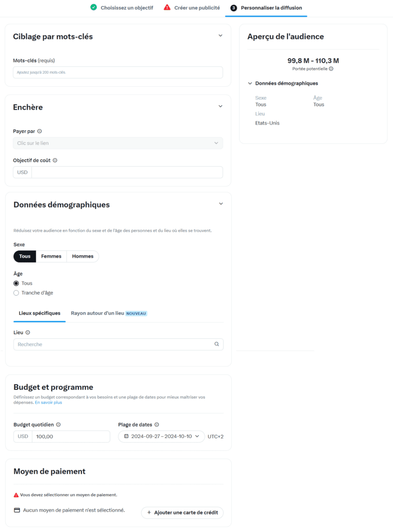Click Ajouter une carte de crédit button
Viewport: 393px width, 532px height.
coord(182,513)
